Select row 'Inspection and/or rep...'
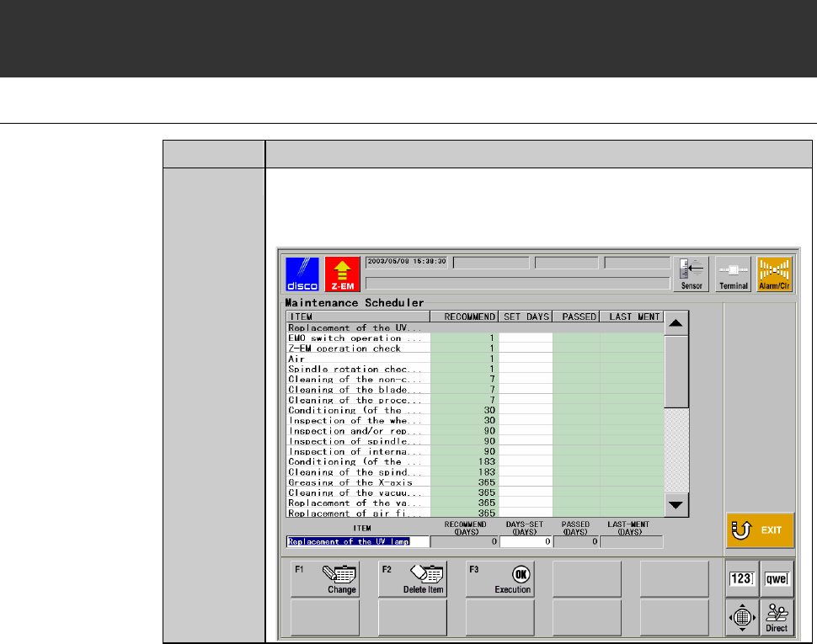 pos(475,430)
